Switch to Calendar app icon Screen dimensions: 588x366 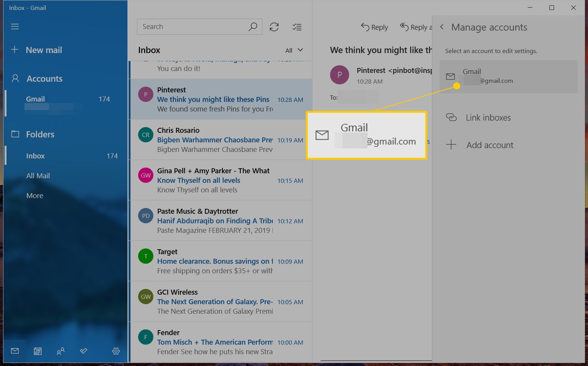tap(37, 351)
